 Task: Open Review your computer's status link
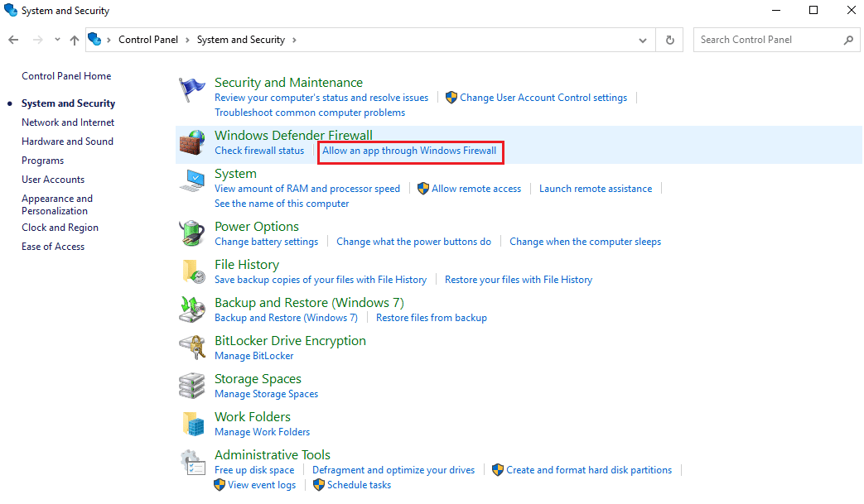tap(321, 98)
